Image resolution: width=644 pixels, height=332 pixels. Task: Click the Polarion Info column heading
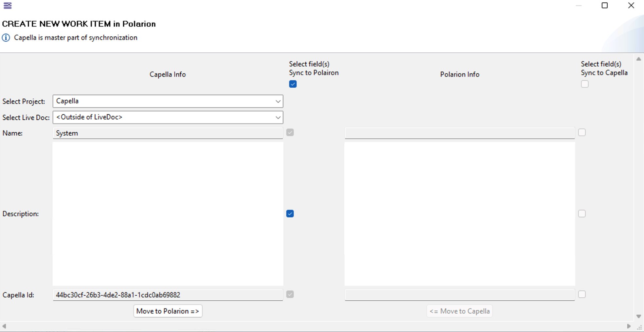460,75
